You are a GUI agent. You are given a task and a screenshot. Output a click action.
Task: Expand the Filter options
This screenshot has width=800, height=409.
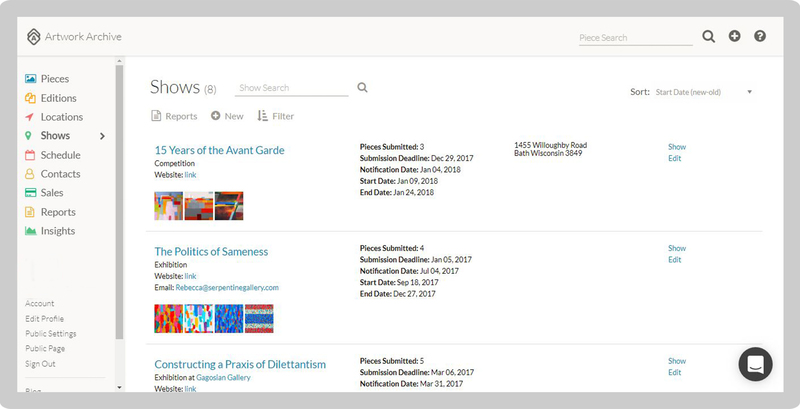tap(276, 116)
